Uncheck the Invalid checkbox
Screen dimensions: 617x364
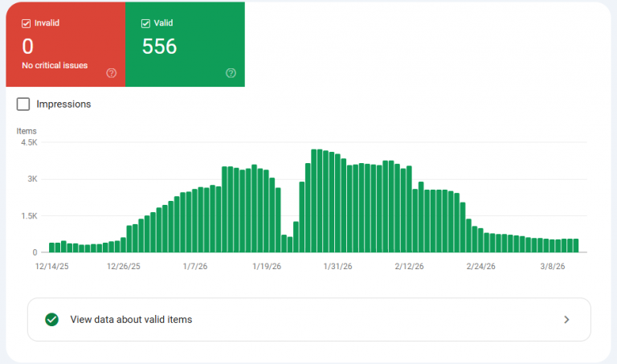[x=26, y=23]
